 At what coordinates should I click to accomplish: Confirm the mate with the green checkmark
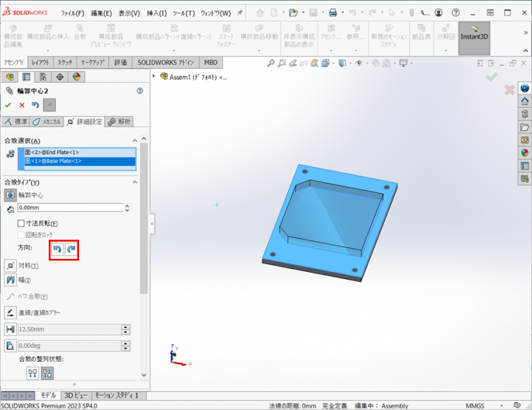point(9,105)
